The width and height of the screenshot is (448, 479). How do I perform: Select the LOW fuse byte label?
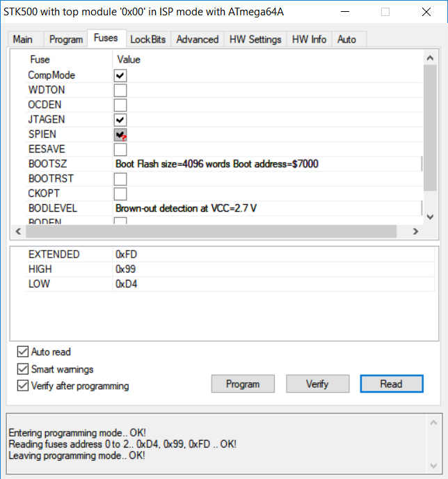point(39,284)
